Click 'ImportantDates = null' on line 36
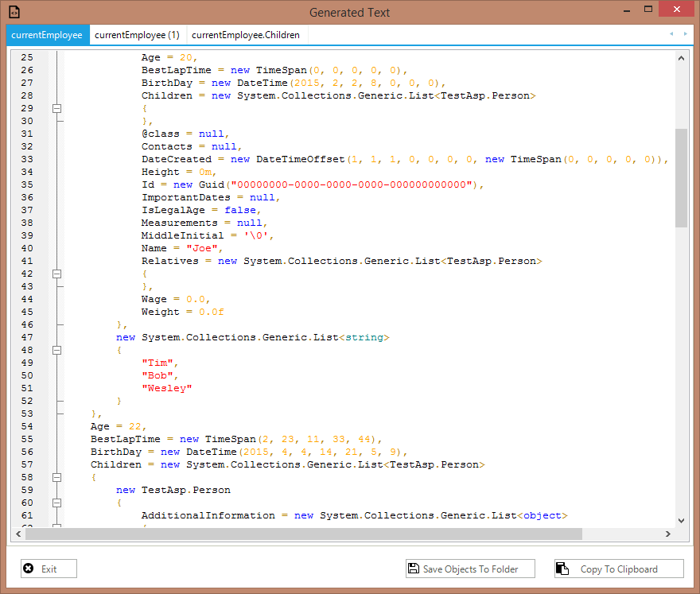 (208, 198)
